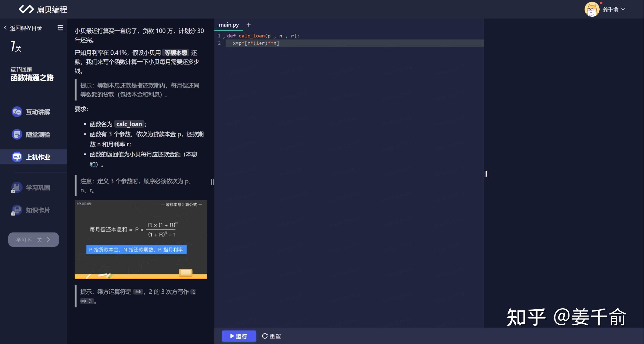Screen dimensions: 644x344
Task: Reset the editor with 重置
Action: click(x=271, y=336)
